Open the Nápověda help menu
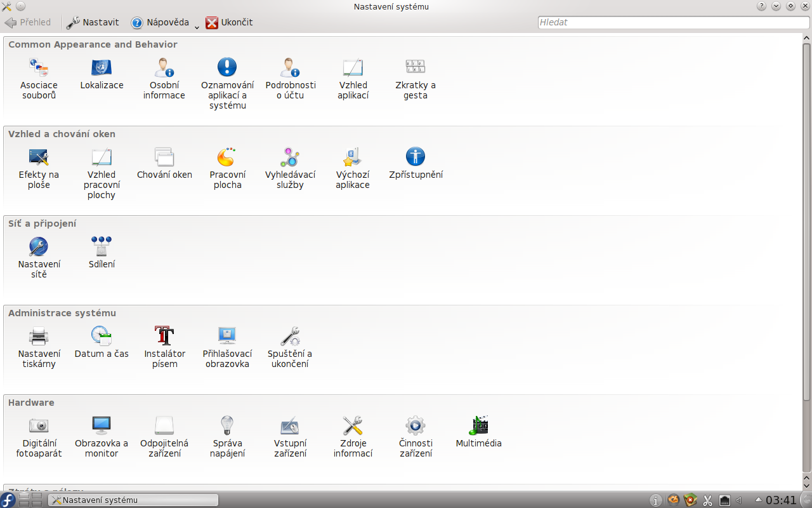812x508 pixels. coord(165,22)
